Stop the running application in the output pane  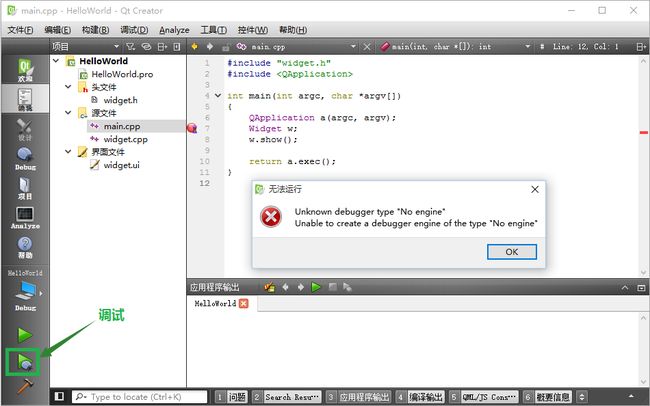click(332, 287)
